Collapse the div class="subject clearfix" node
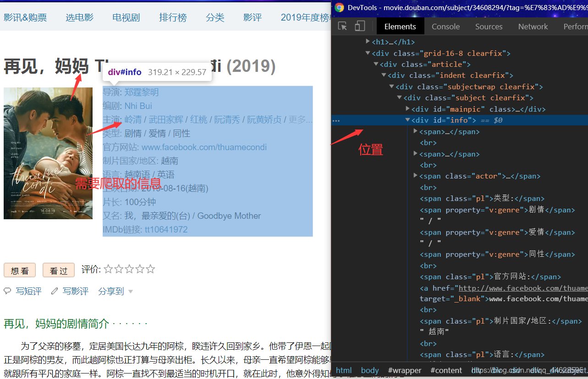588x379 pixels. pyautogui.click(x=399, y=97)
